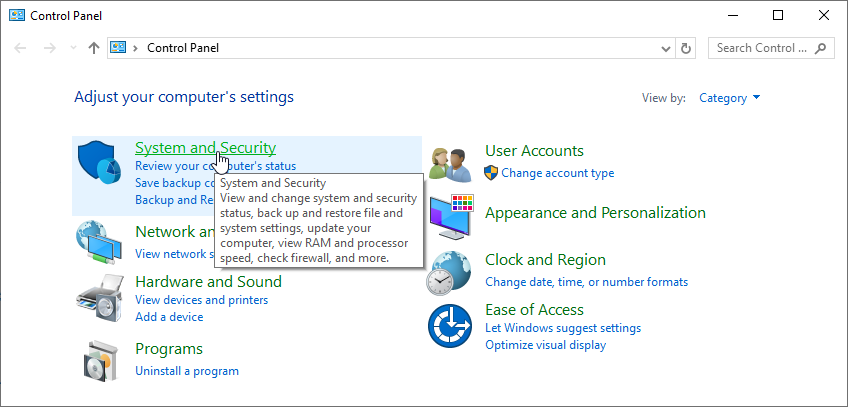Refresh the Control Panel view
Viewport: 848px width, 407px height.
[685, 48]
